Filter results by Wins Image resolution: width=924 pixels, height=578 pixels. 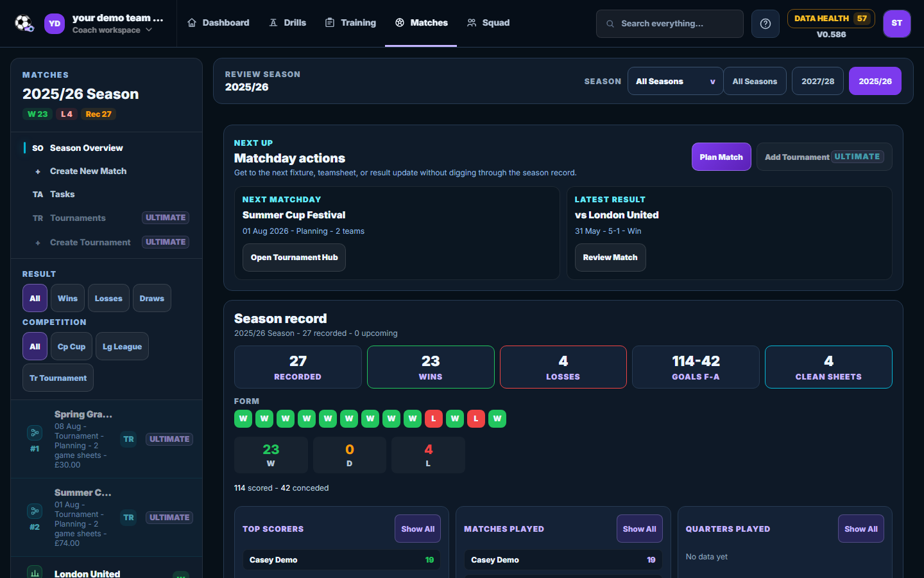coord(67,298)
